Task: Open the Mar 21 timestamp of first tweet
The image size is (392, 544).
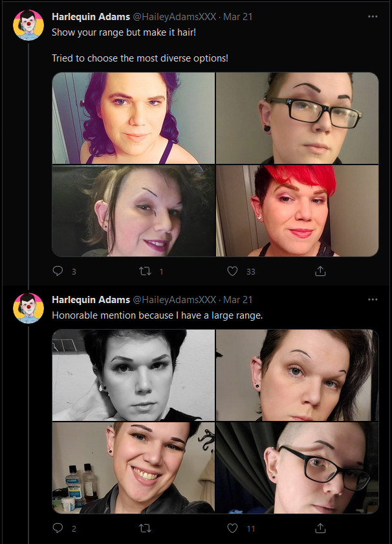Action: (238, 17)
